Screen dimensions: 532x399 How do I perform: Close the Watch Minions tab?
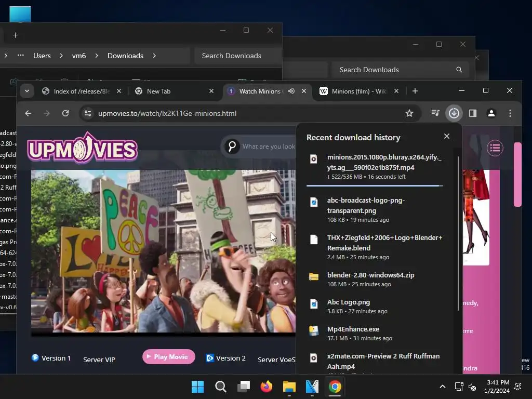coord(304,91)
